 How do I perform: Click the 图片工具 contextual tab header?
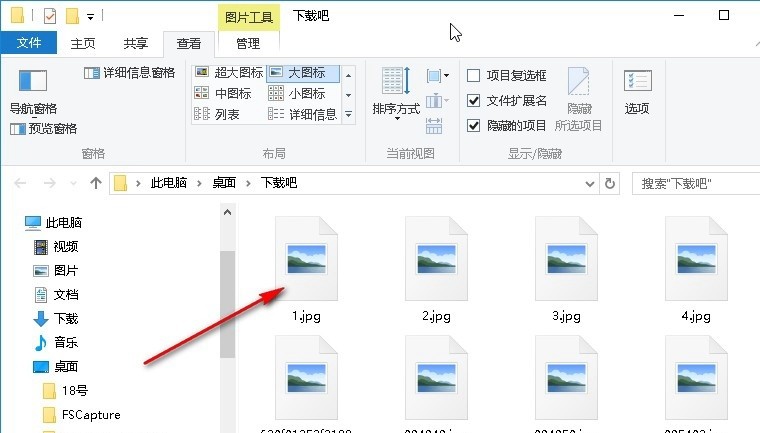pos(249,17)
